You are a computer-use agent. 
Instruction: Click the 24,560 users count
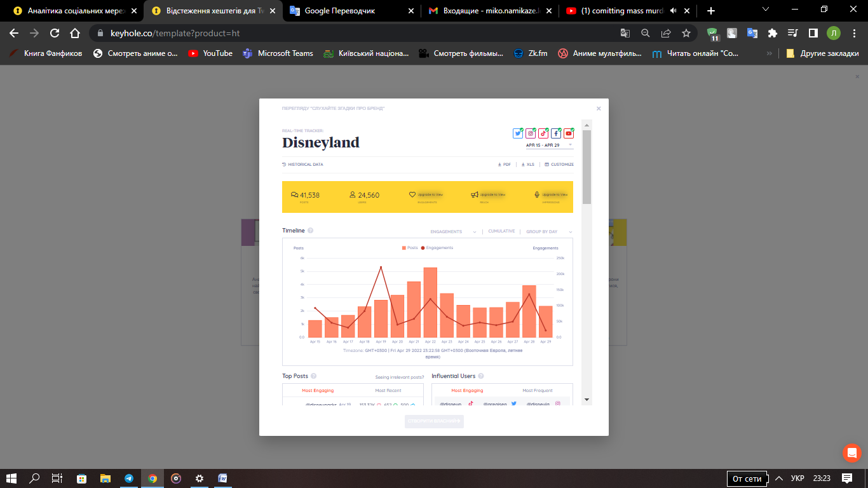[x=369, y=195]
